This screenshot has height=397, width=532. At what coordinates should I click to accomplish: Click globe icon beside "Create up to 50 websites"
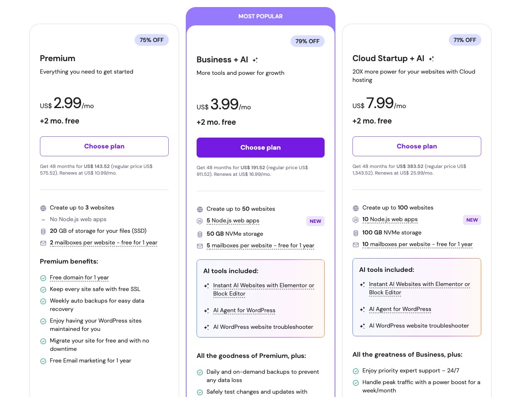tap(200, 210)
